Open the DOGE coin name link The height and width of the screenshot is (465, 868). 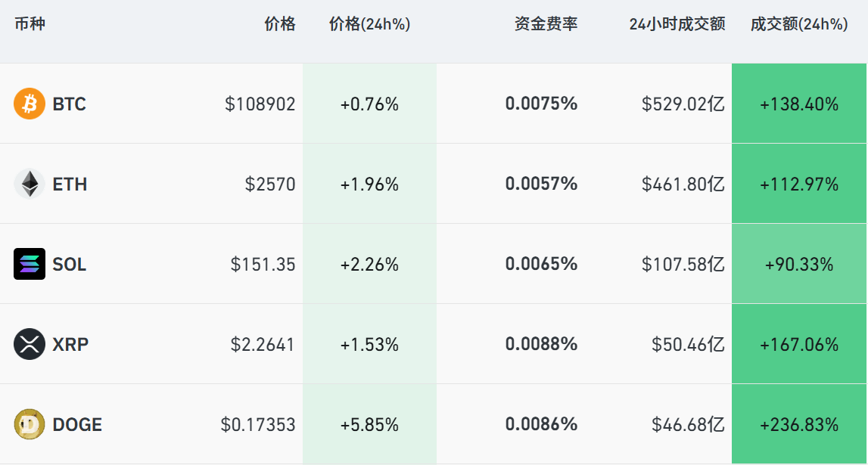point(77,425)
